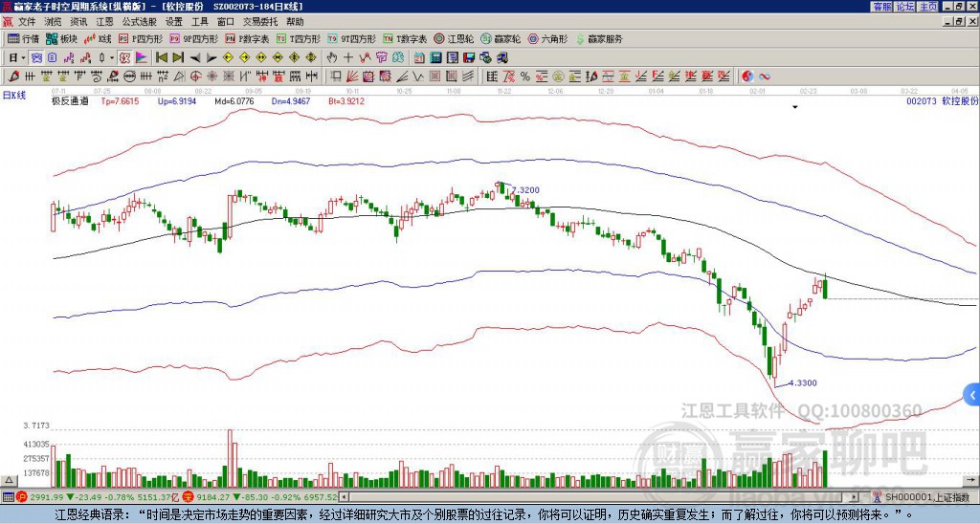Open the 公式选股 menu
Screen dimensions: 980x524
coord(140,22)
